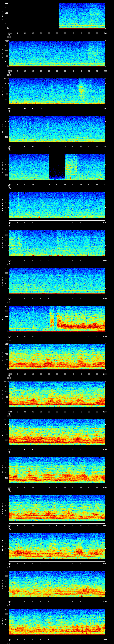This screenshot has height=644, width=114.
Task: Click the "21:00" end time label
Action: click(x=105, y=639)
